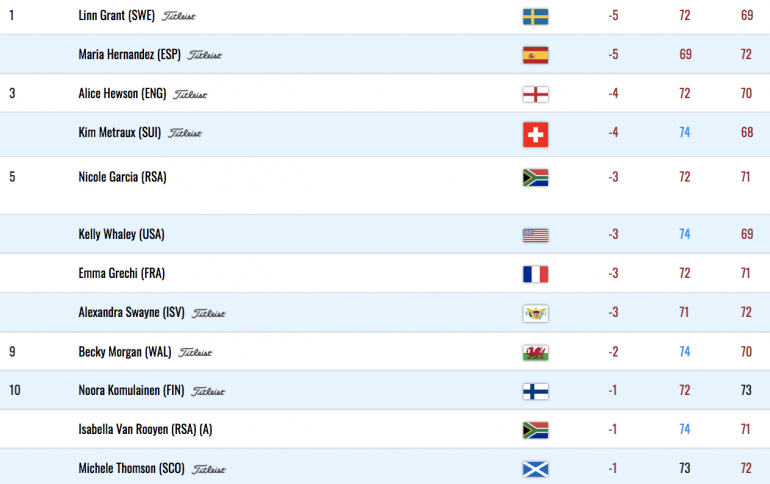Click Kim Metraux's round score 68
The height and width of the screenshot is (484, 770).
coord(747,133)
